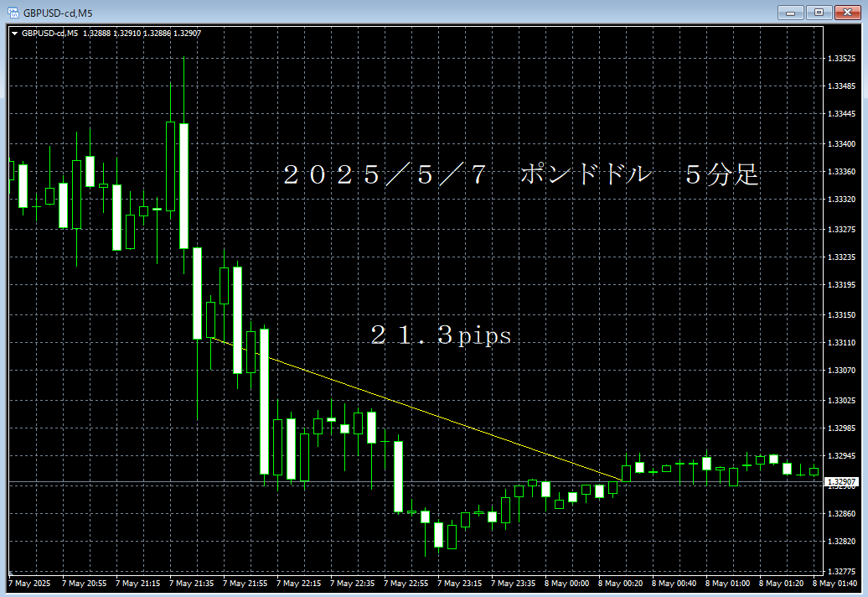The width and height of the screenshot is (868, 597).
Task: Click the OHLC values in chart header
Action: click(142, 34)
